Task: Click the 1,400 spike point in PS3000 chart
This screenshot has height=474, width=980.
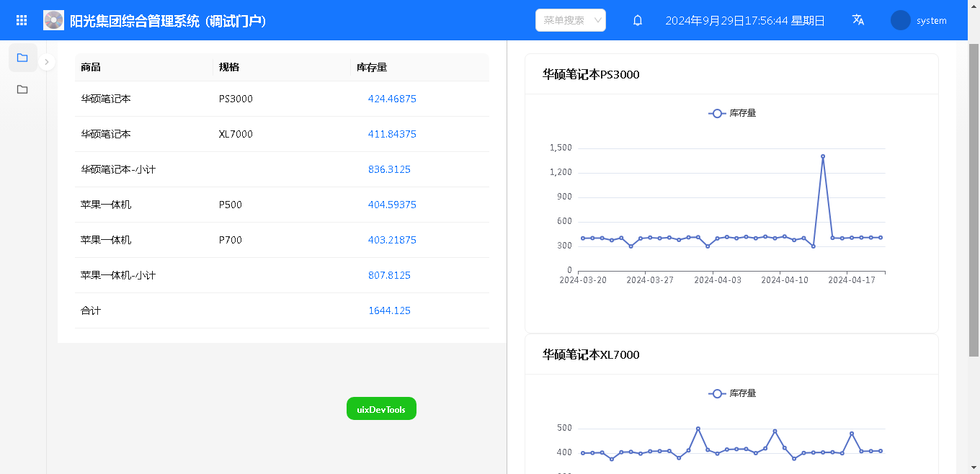Action: point(823,156)
